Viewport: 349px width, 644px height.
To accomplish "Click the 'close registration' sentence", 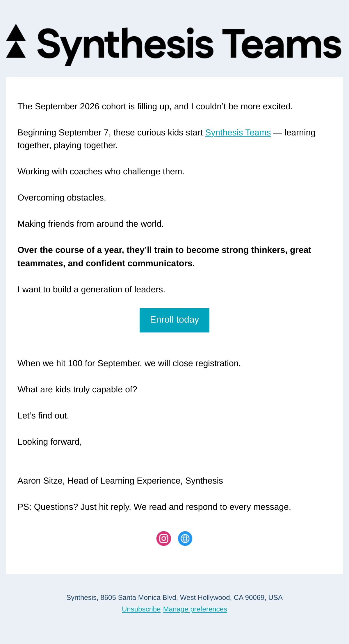I will [129, 363].
